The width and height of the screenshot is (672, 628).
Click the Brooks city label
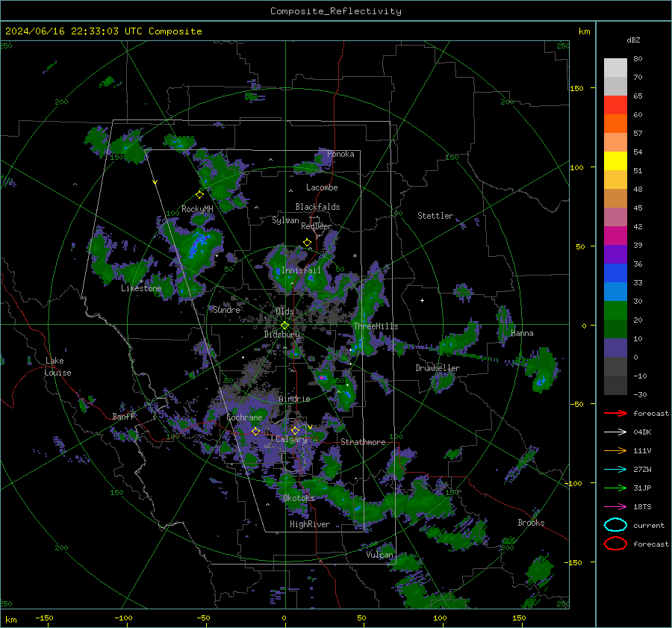point(531,523)
